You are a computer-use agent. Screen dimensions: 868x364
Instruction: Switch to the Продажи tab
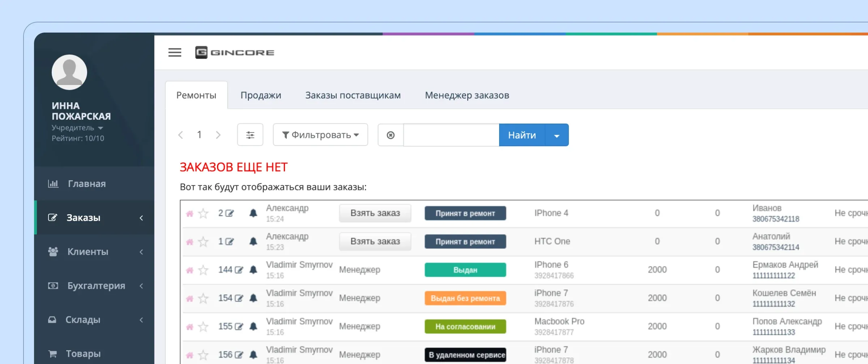(x=261, y=95)
